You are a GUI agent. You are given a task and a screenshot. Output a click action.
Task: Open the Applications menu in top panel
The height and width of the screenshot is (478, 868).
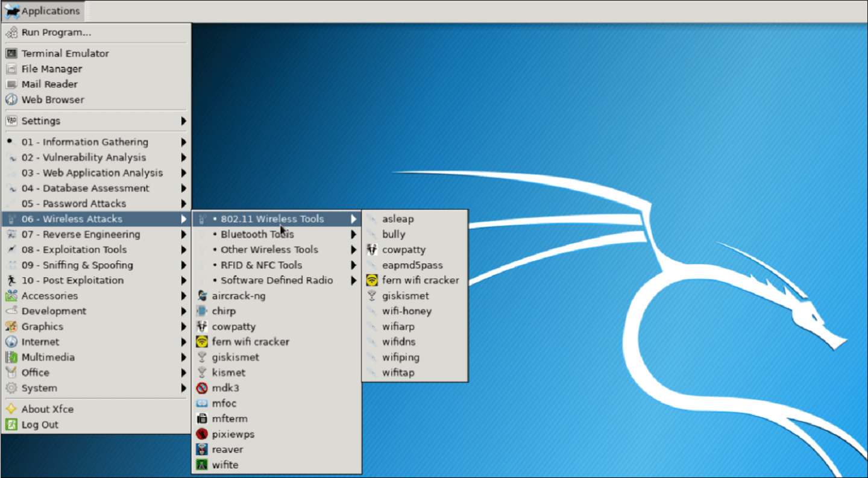(43, 11)
